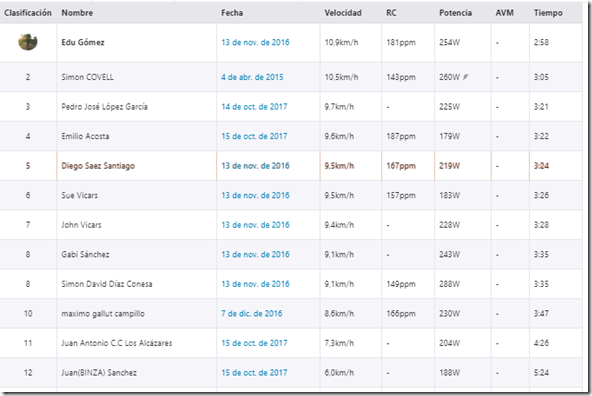Click the power meter icon beside 260W
The width and height of the screenshot is (592, 396).
pos(466,77)
